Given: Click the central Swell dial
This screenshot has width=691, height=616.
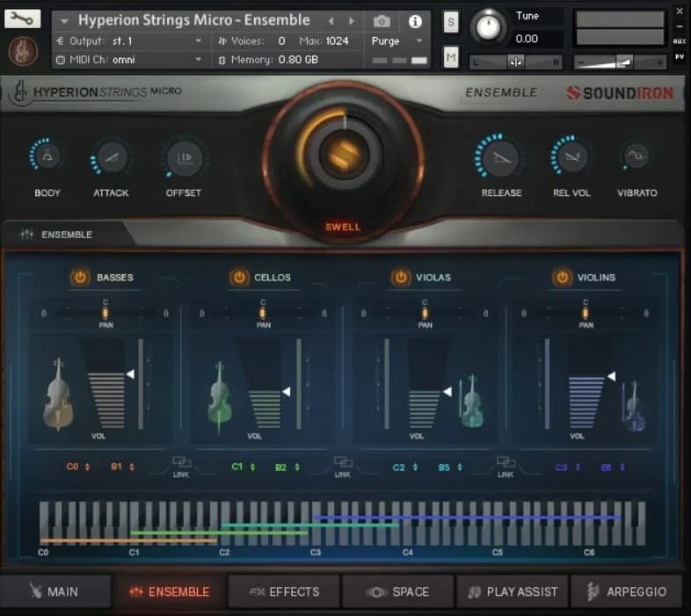Looking at the screenshot, I should [x=344, y=156].
